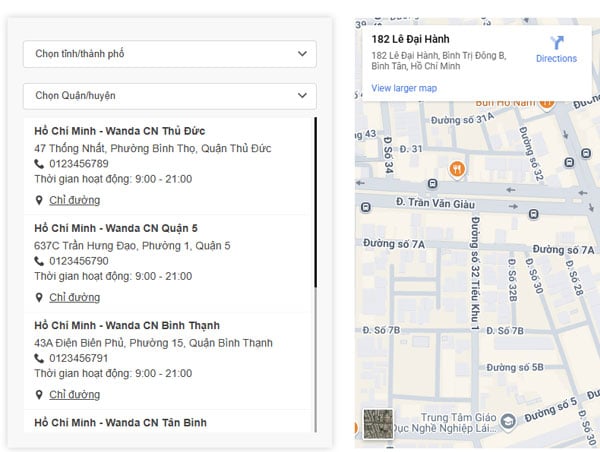Select store title Hồ Chí Minh - Wanda CN Thủ Đức
Screen dimensions: 600x452
click(120, 131)
